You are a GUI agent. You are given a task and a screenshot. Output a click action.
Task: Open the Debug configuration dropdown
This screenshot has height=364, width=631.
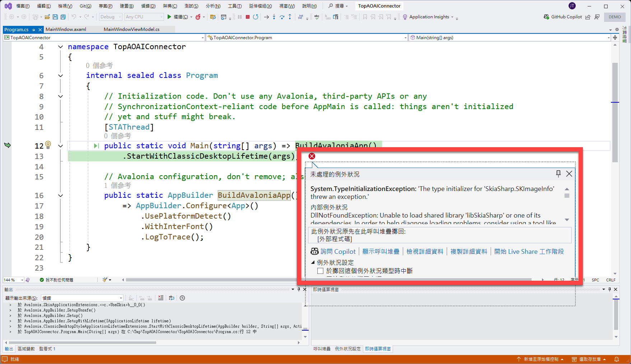click(x=111, y=17)
